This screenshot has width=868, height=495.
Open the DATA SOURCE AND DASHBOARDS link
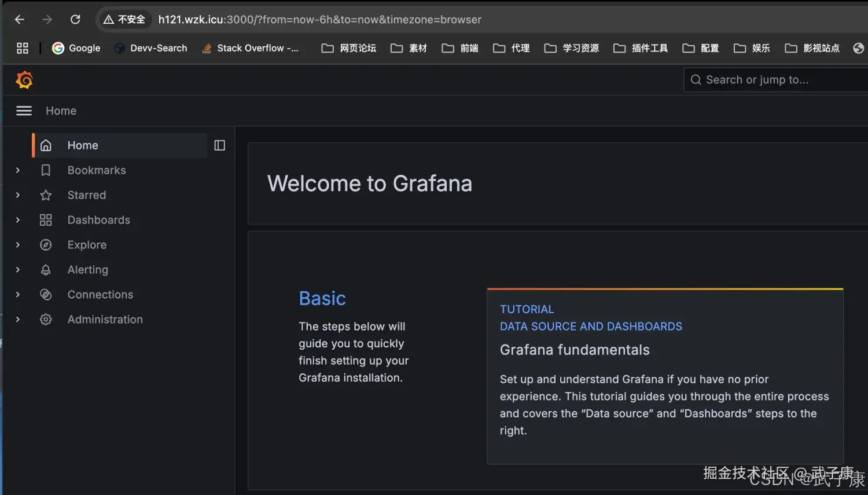point(590,326)
